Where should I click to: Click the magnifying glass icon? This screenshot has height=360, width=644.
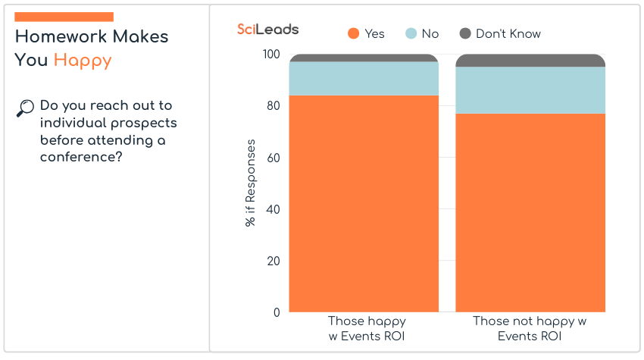[25, 108]
